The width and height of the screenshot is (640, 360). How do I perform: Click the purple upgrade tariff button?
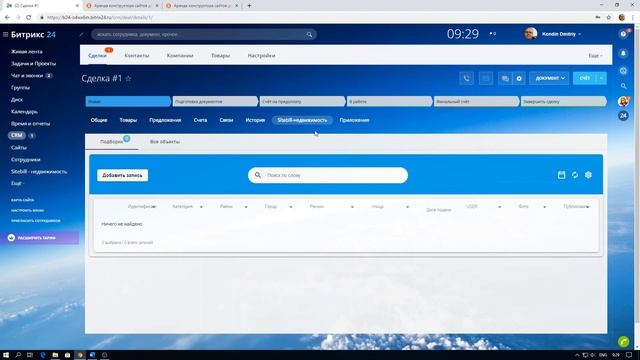pyautogui.click(x=40, y=238)
